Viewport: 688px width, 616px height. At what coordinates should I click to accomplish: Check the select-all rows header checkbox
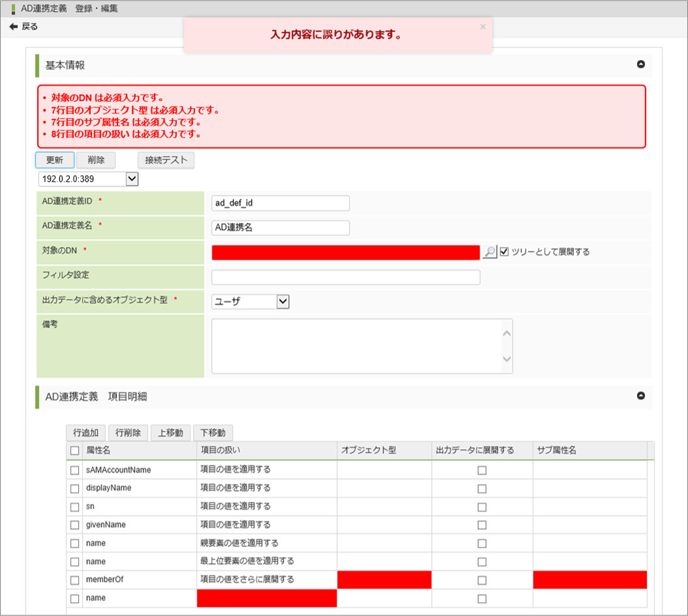(75, 450)
